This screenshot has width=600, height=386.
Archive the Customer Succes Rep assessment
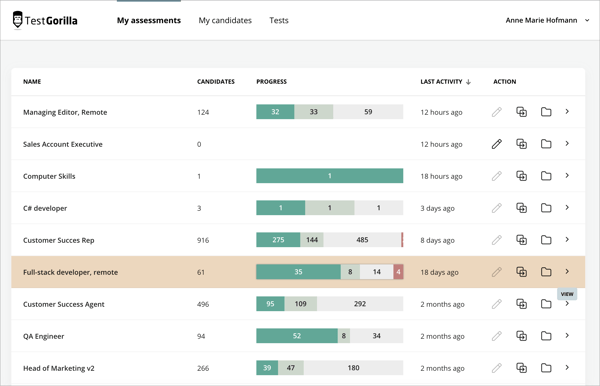pos(546,240)
